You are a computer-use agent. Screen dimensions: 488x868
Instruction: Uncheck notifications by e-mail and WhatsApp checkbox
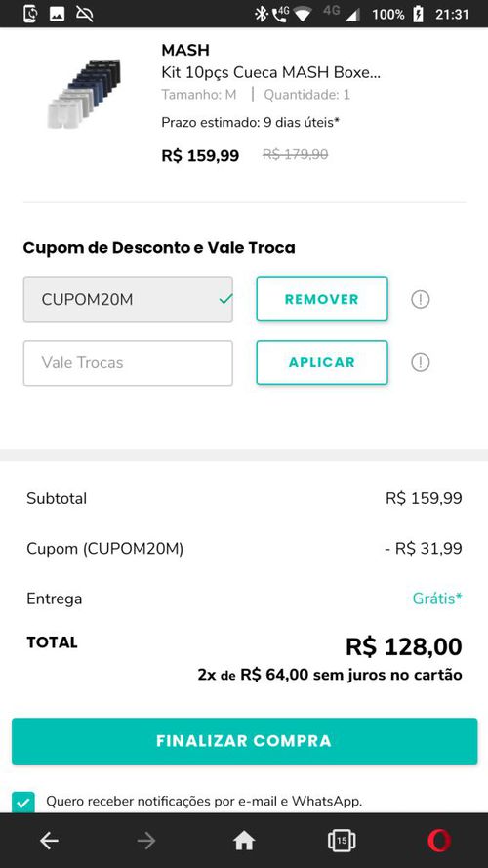click(x=23, y=803)
